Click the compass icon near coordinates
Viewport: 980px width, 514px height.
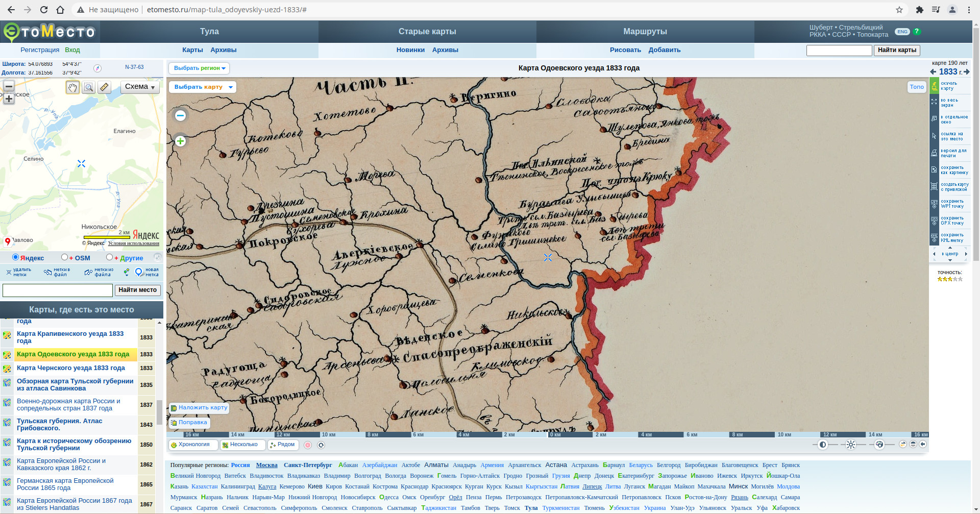pos(97,68)
